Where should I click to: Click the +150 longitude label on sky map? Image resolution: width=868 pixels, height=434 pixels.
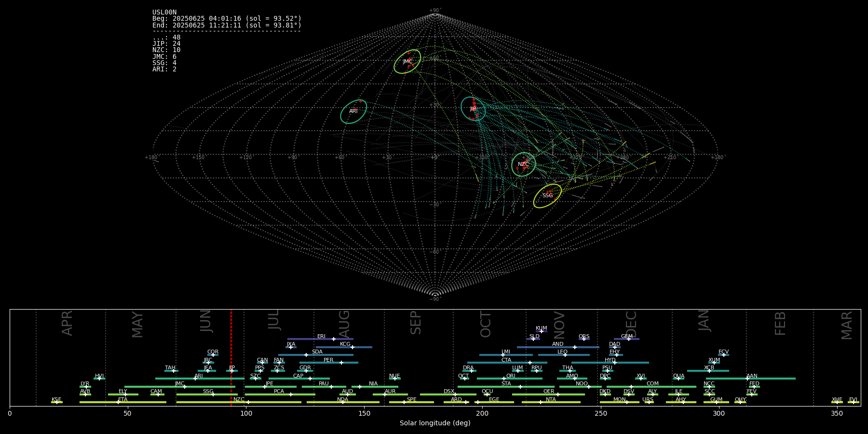(x=198, y=158)
